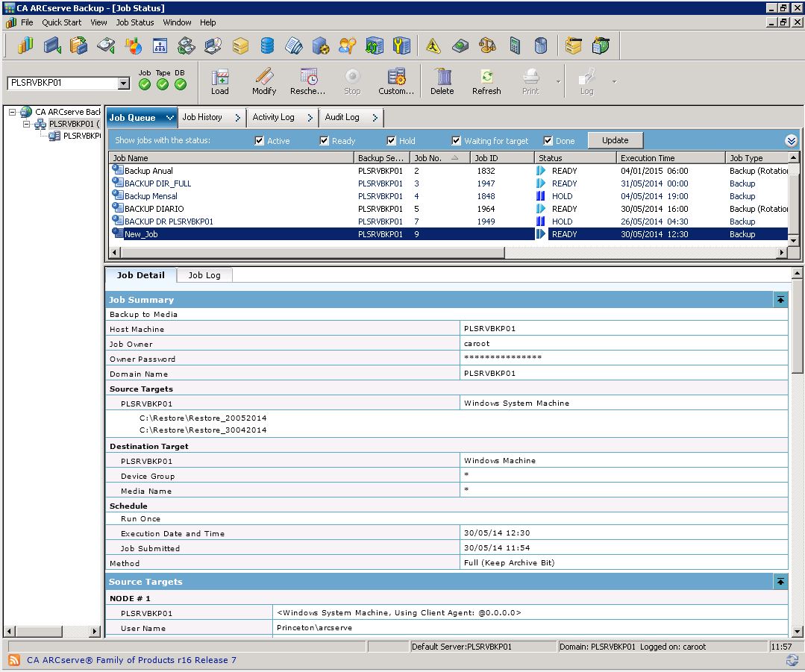Sort jobs by Execution Time column header
Image resolution: width=805 pixels, height=672 pixels.
[648, 158]
